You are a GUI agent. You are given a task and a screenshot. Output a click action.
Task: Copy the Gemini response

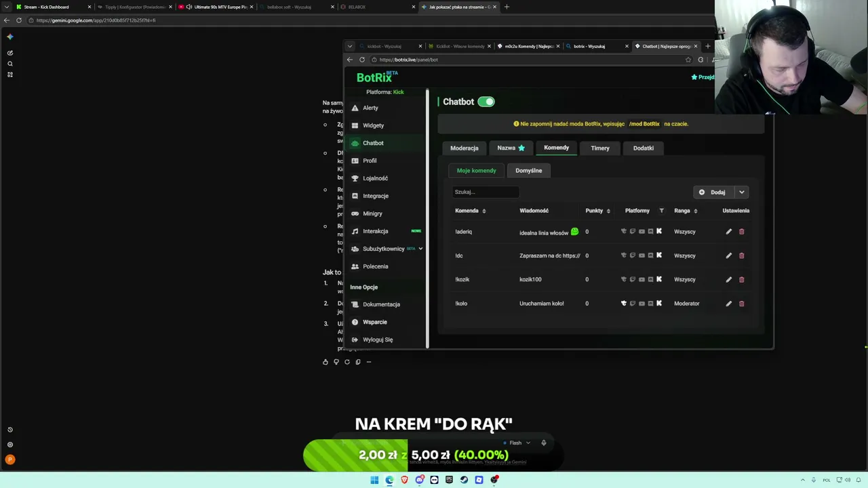(358, 362)
